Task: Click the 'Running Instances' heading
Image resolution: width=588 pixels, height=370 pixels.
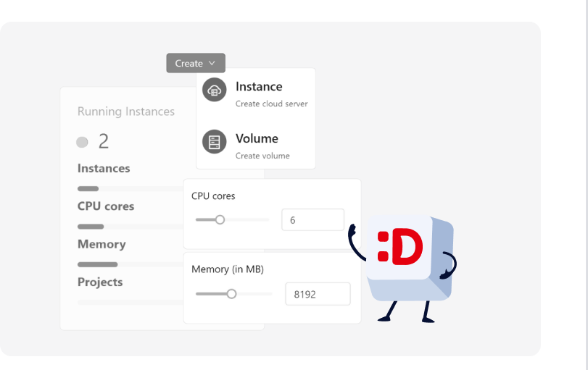Action: click(126, 112)
